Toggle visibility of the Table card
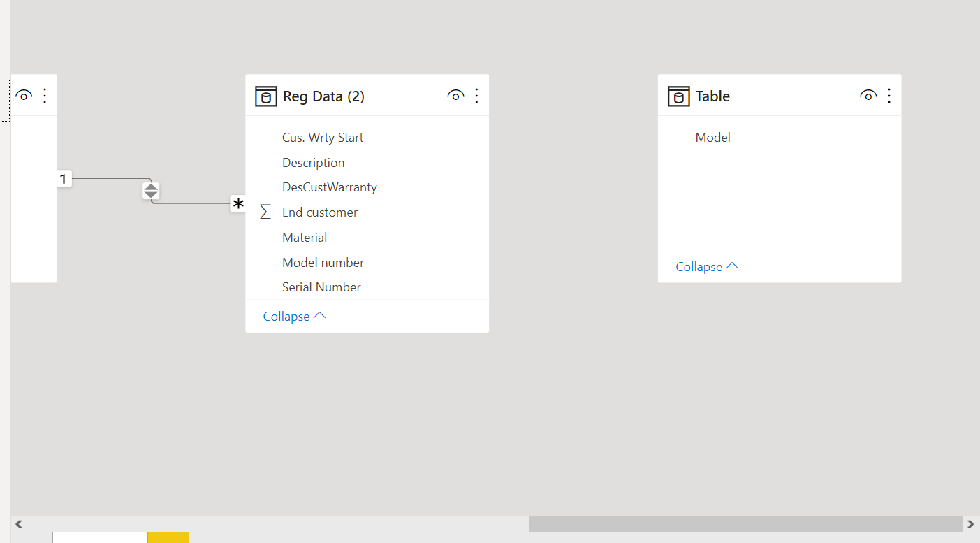Viewport: 980px width, 543px height. 868,96
